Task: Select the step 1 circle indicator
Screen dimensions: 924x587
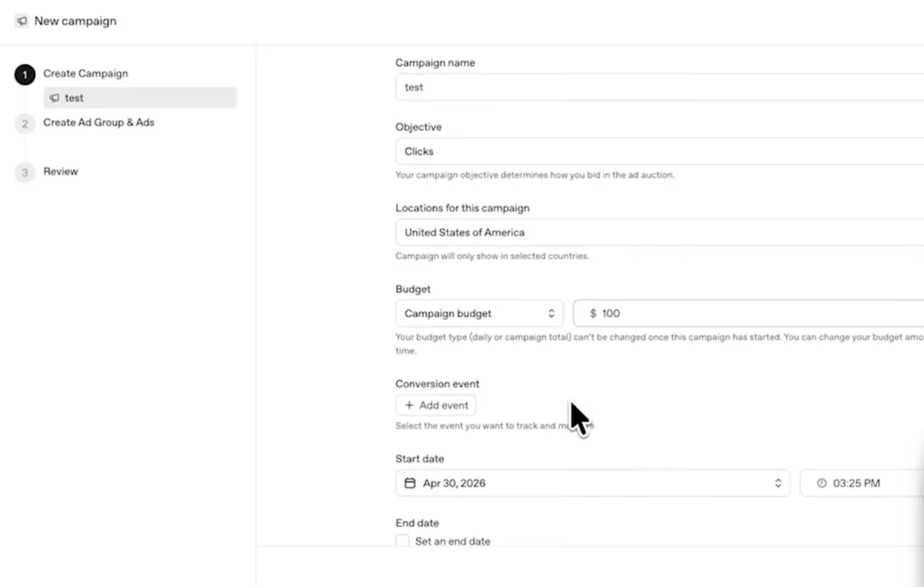Action: [x=24, y=75]
